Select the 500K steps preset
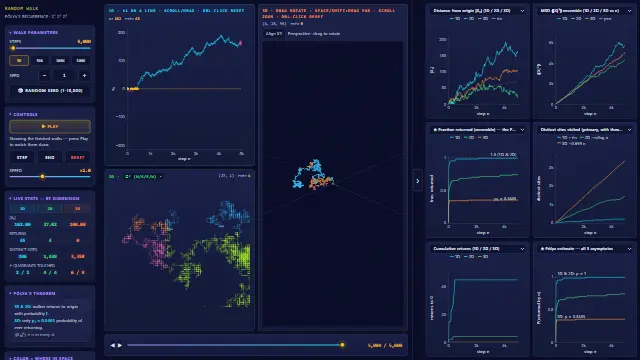This screenshot has height=360, width=640. (x=81, y=60)
